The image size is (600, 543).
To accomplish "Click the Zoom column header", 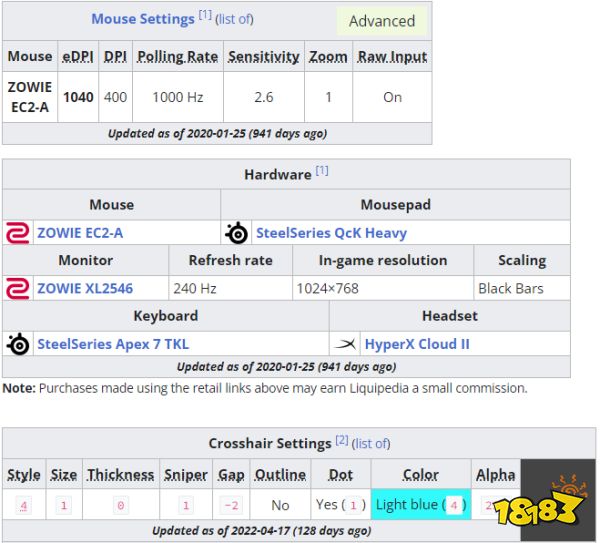I will point(328,57).
